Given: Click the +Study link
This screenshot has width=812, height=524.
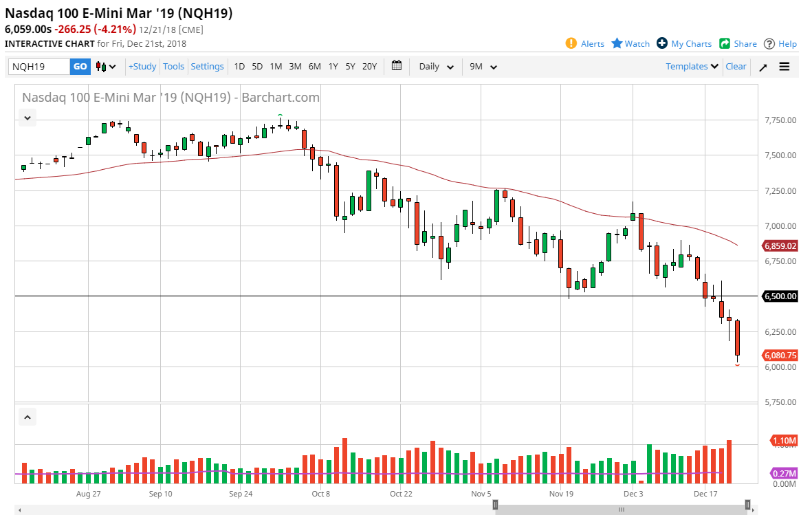Looking at the screenshot, I should click(142, 66).
